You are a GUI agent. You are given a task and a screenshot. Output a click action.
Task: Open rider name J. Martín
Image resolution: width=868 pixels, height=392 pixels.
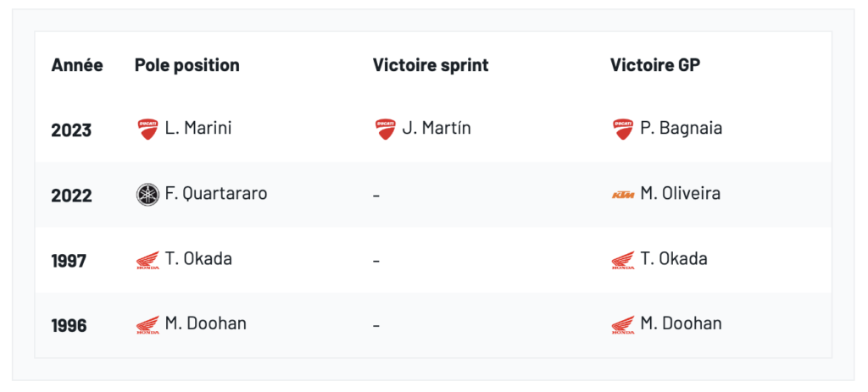(436, 129)
